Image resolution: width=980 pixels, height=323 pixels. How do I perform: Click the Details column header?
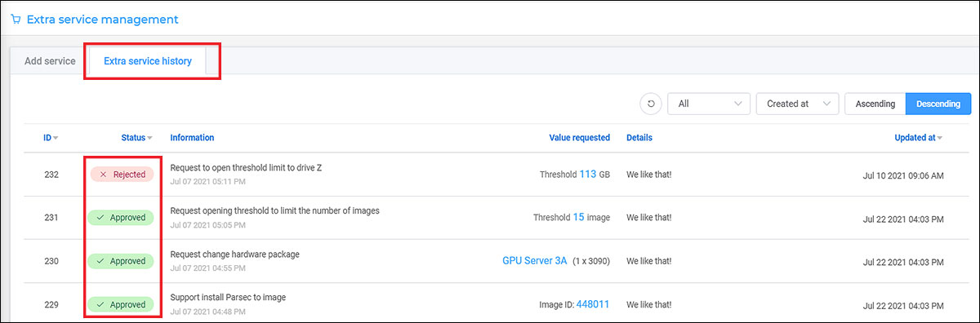639,138
